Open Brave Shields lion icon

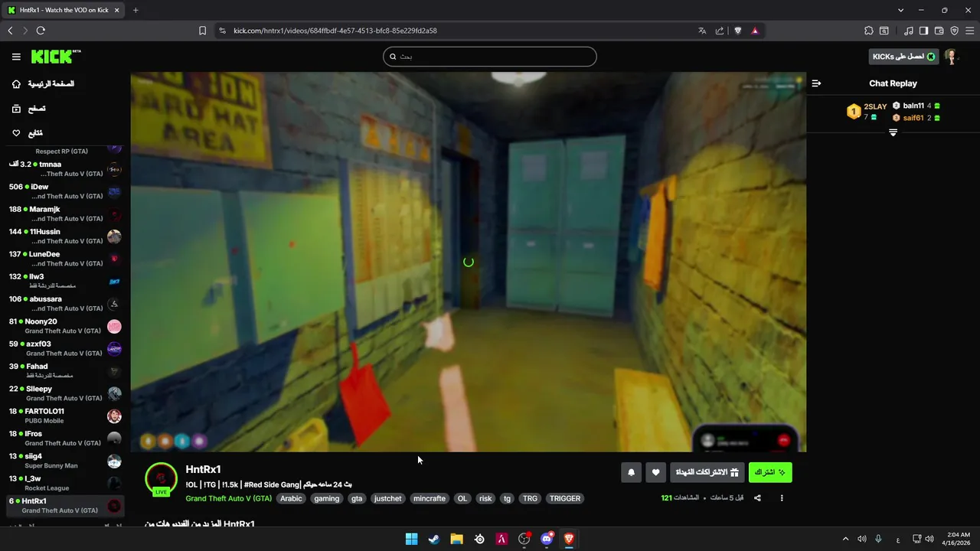pos(738,31)
